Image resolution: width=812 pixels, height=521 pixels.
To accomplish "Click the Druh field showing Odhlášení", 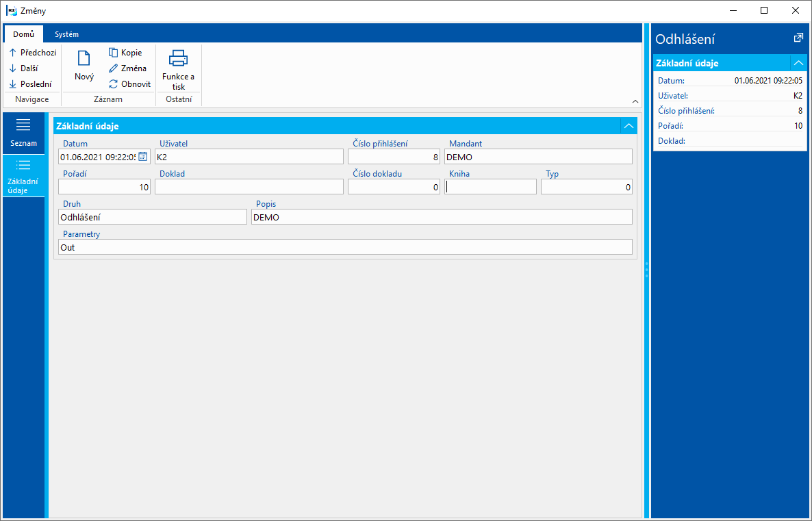I will coord(153,217).
